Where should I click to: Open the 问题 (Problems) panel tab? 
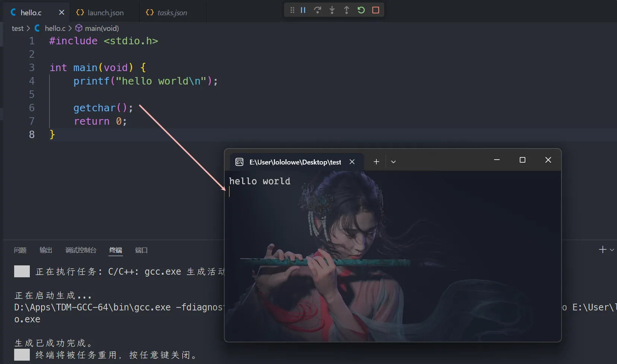coord(20,250)
